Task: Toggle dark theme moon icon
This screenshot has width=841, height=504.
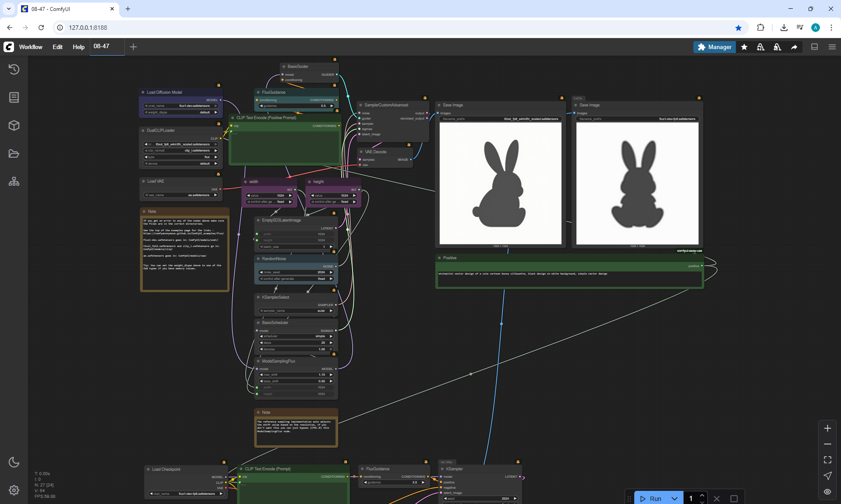Action: tap(14, 462)
